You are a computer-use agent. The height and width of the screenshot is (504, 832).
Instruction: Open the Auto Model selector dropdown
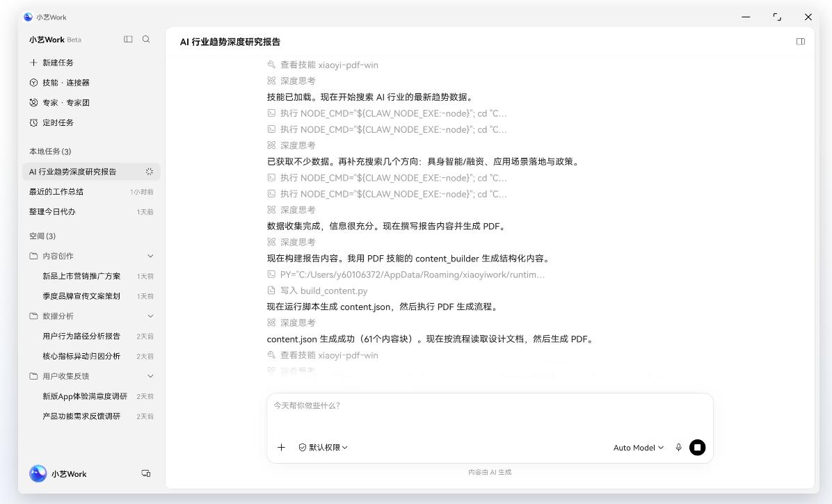pyautogui.click(x=639, y=447)
